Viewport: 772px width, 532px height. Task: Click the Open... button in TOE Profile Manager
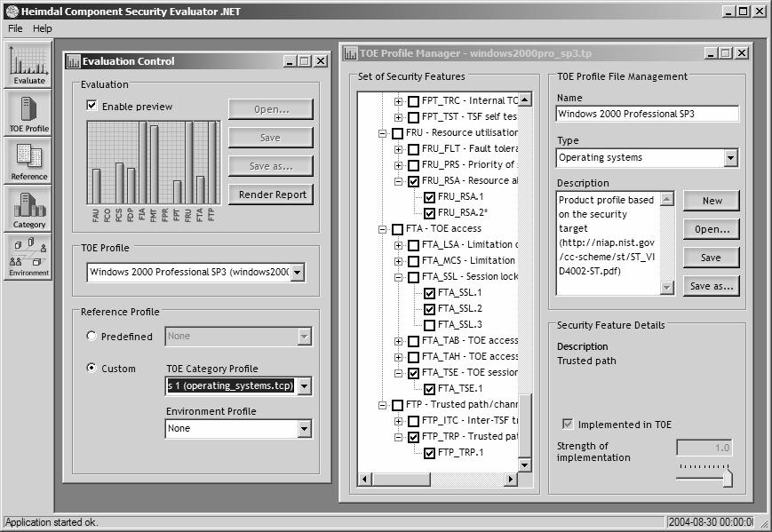712,229
